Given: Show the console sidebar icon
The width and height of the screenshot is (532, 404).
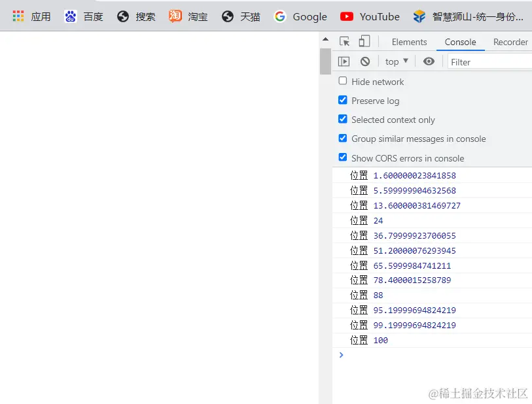Looking at the screenshot, I should tap(344, 61).
